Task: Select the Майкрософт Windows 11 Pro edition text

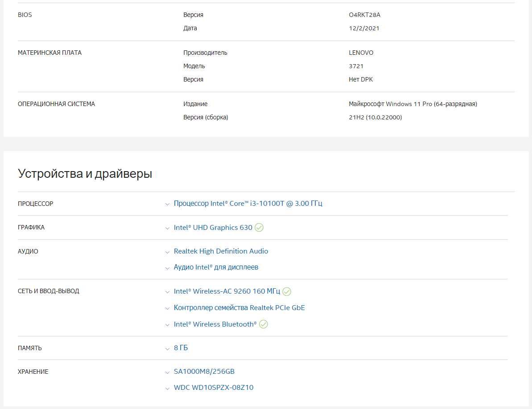Action: pos(413,104)
